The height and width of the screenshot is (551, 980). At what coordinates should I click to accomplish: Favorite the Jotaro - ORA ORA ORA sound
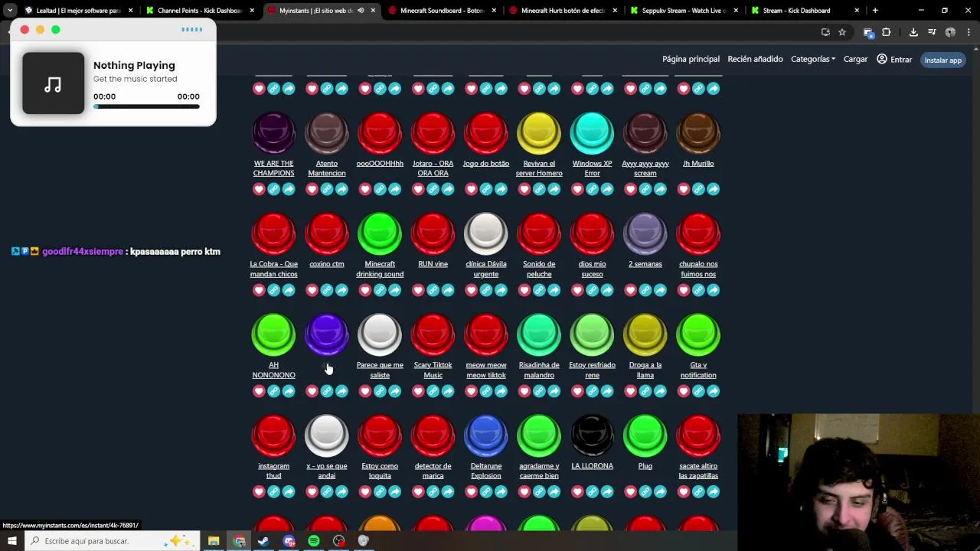[x=418, y=189]
